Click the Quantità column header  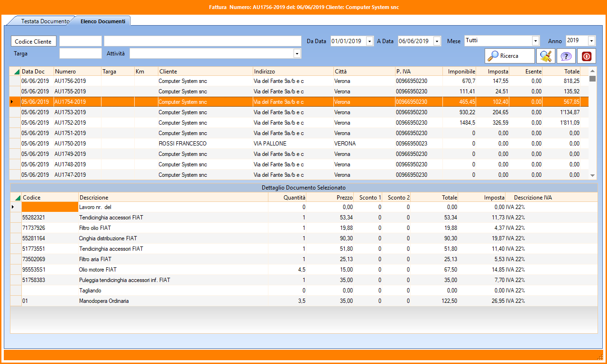[x=287, y=197]
